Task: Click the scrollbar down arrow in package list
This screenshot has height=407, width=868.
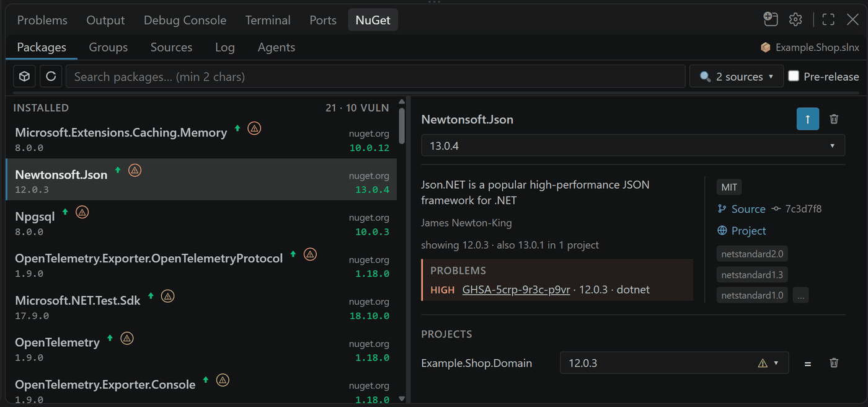Action: 402,398
